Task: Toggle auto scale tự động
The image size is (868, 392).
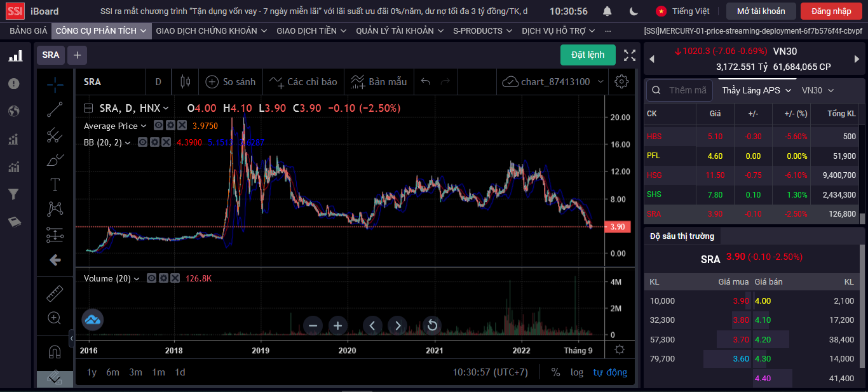Action: 610,372
